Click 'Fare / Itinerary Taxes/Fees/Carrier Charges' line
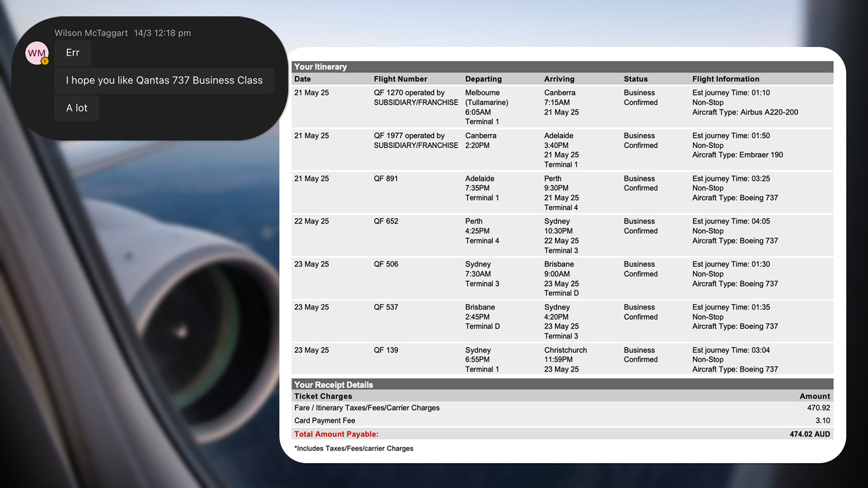Viewport: 868px width, 488px height. tap(367, 408)
